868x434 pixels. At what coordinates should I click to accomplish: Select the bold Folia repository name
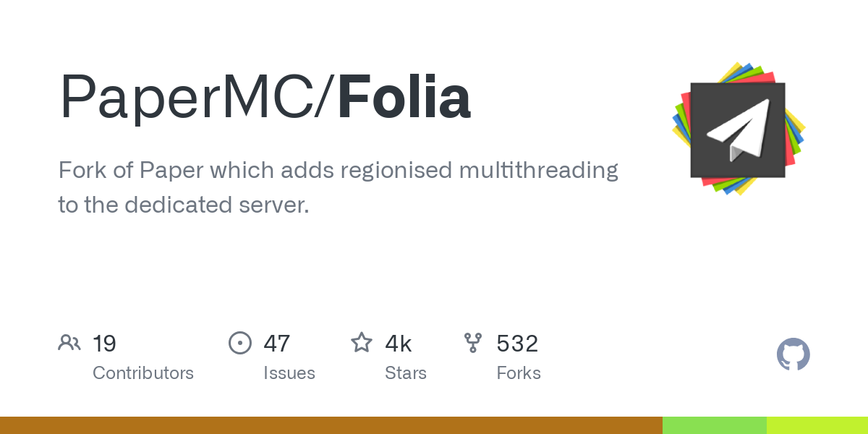coord(404,98)
